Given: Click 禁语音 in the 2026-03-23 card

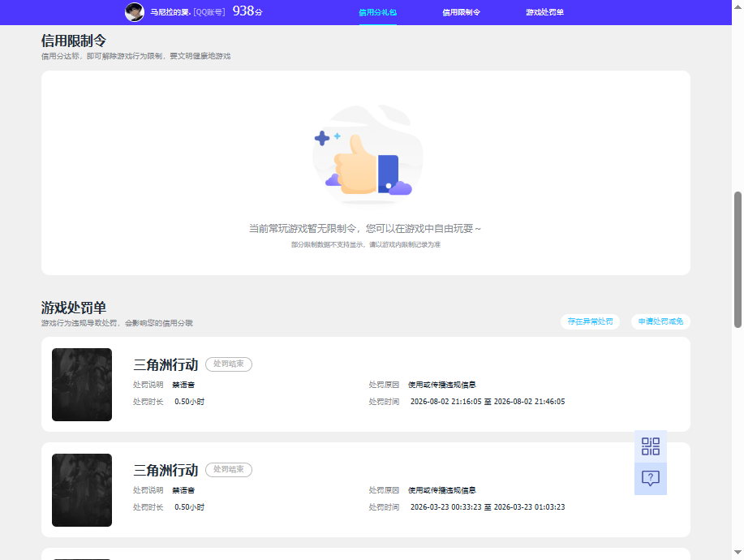Looking at the screenshot, I should pos(183,490).
